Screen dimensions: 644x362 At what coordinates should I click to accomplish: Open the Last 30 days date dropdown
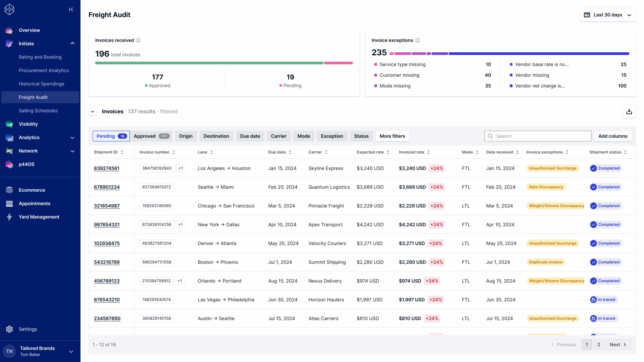(x=608, y=15)
